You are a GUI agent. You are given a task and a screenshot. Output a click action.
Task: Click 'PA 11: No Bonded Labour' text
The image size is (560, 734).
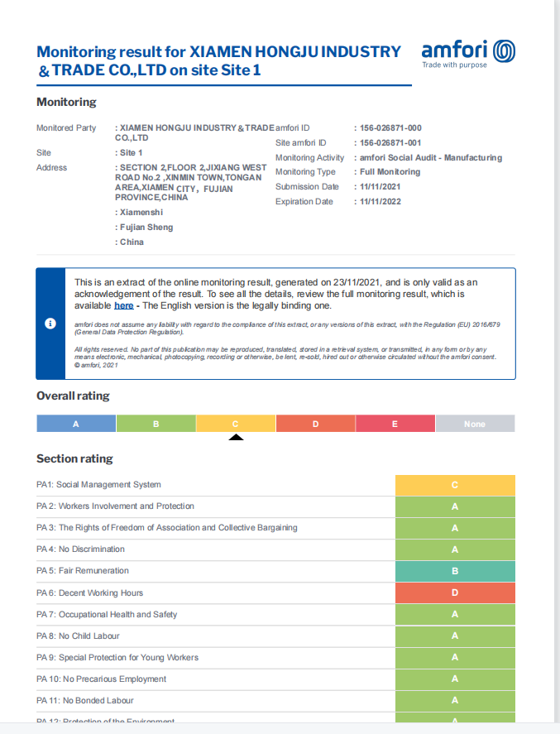point(85,701)
